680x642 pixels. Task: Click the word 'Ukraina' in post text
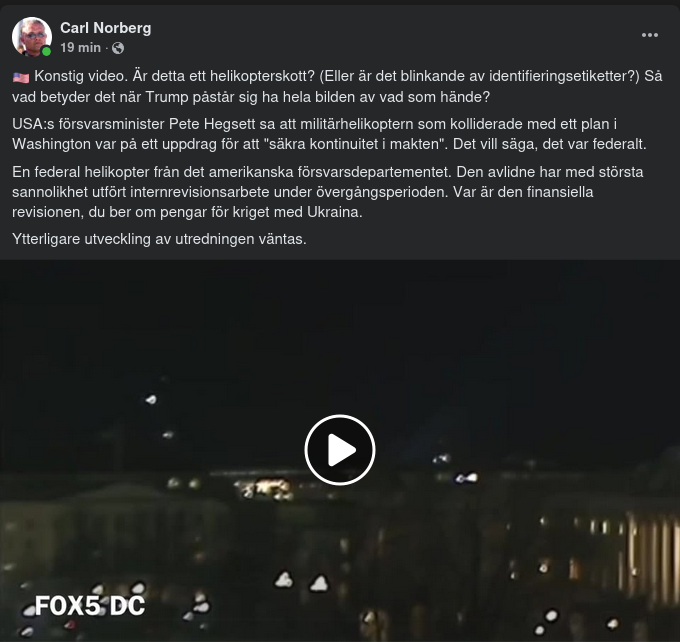(334, 212)
